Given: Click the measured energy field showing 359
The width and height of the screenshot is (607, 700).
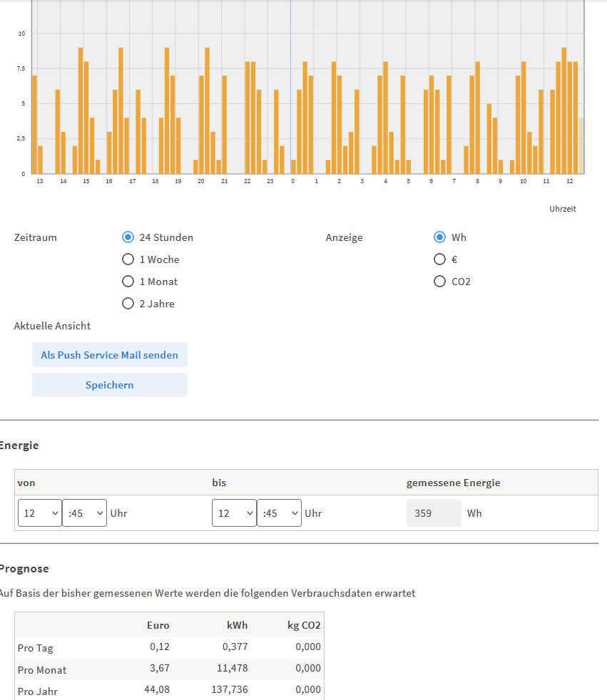Looking at the screenshot, I should pyautogui.click(x=434, y=513).
